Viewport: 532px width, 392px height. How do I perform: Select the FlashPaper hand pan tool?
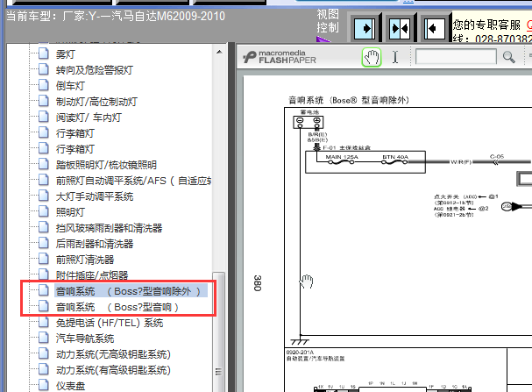coord(372,57)
